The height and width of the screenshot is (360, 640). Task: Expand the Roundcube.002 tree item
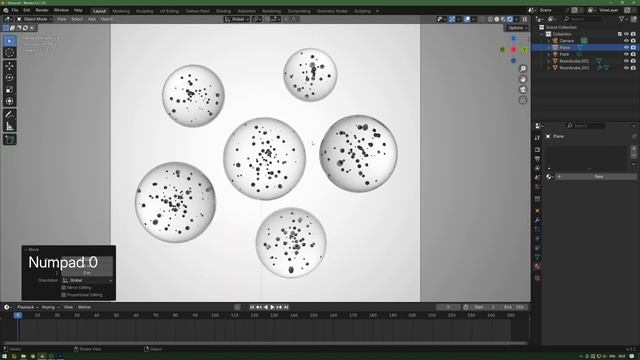pyautogui.click(x=549, y=61)
